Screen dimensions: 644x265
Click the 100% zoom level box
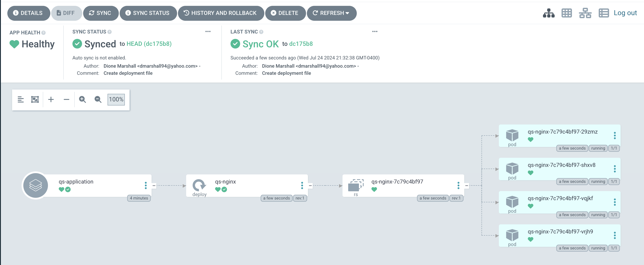point(116,99)
